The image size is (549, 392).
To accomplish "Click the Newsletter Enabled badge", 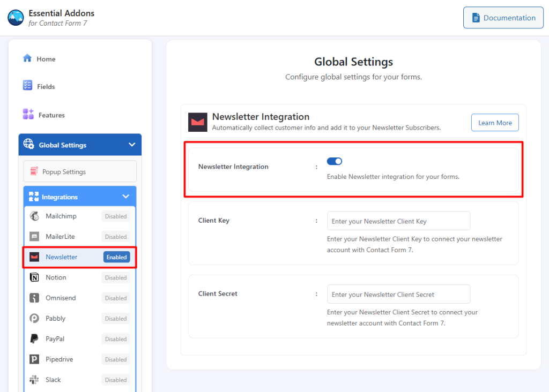I will click(116, 257).
